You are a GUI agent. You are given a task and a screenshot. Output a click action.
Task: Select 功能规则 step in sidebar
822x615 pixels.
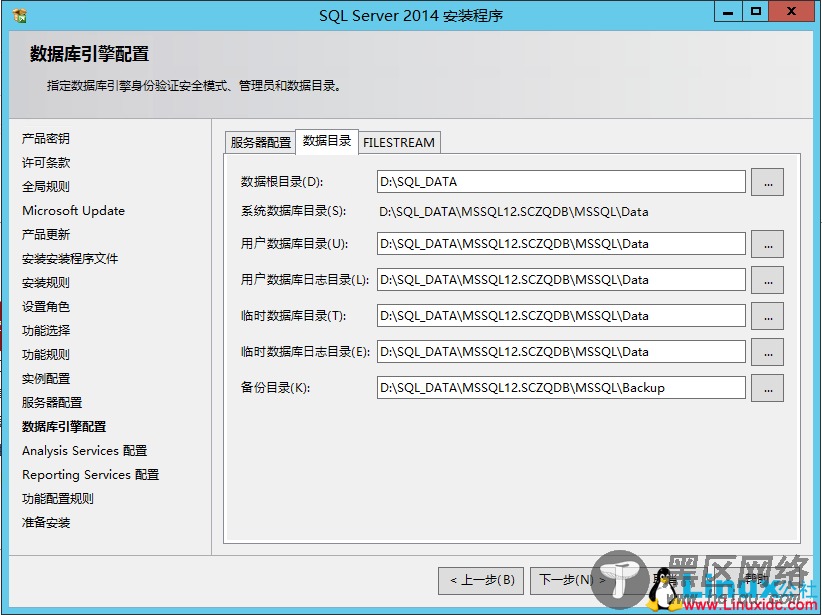pos(46,355)
